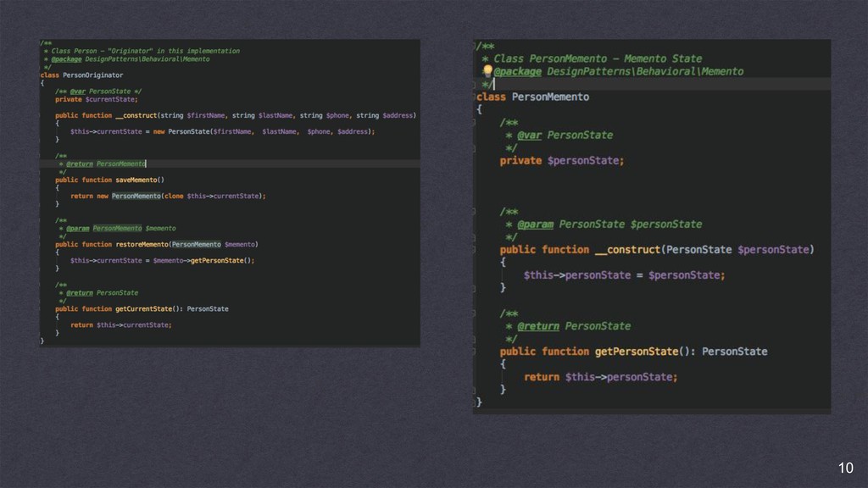Click the "/** @var PersonState */" comment line
868x488 pixels.
[98, 91]
